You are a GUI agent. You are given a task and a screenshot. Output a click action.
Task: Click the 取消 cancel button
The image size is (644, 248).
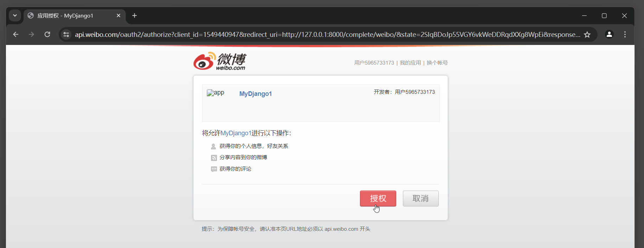pos(421,198)
